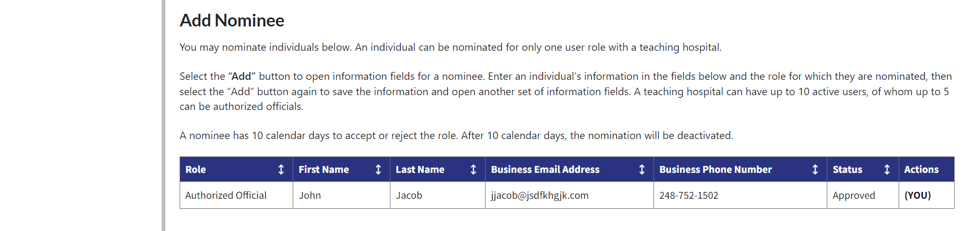This screenshot has height=231, width=980.
Task: Click the sort arrows icon beside Status
Action: pos(887,170)
